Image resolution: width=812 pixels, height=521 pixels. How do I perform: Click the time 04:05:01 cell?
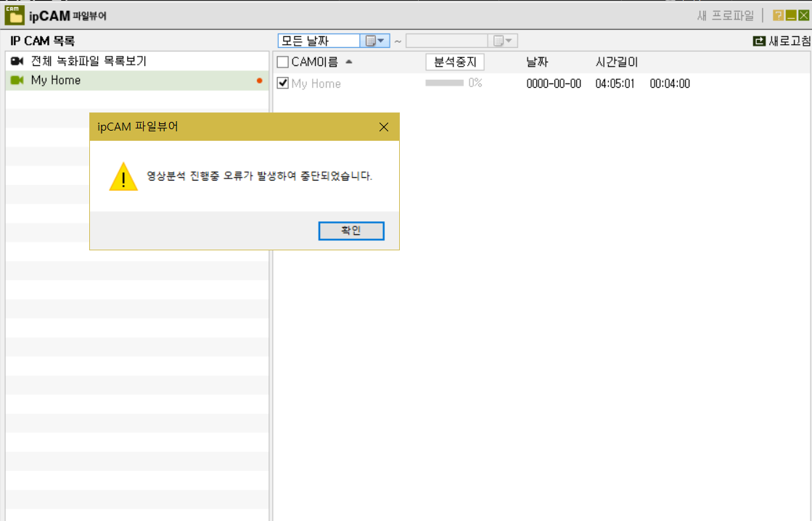tap(615, 83)
